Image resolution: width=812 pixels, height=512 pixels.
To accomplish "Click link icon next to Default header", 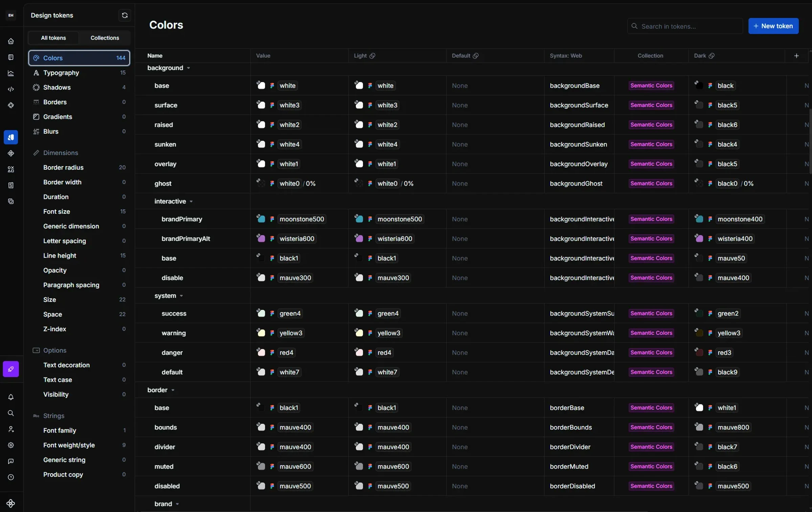I will [476, 56].
